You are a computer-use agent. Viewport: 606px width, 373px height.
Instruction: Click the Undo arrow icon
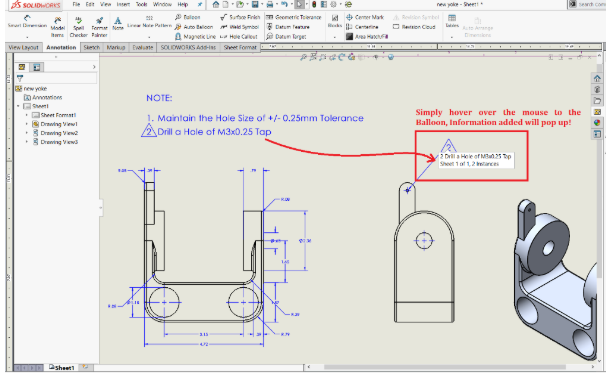284,4
